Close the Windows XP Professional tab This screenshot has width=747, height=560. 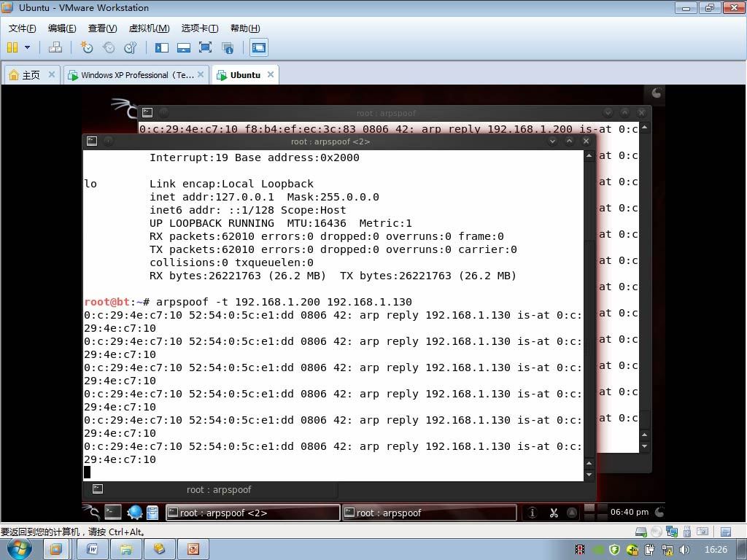[201, 74]
